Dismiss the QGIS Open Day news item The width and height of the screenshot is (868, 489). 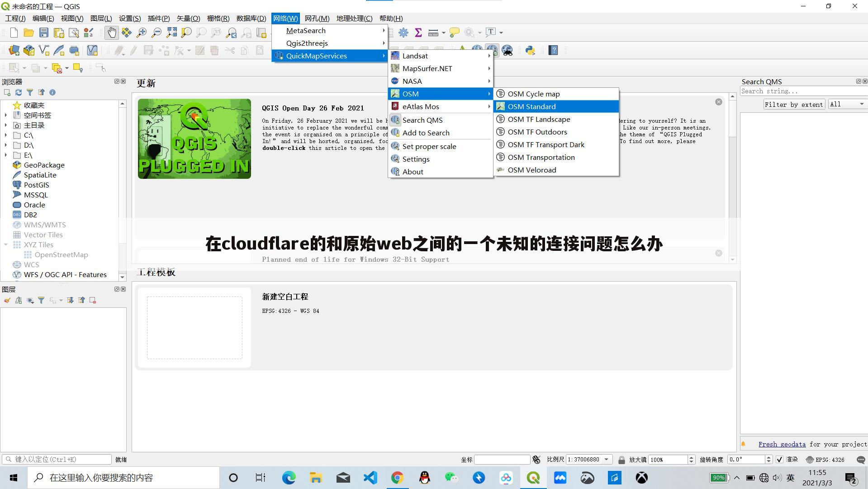point(718,102)
